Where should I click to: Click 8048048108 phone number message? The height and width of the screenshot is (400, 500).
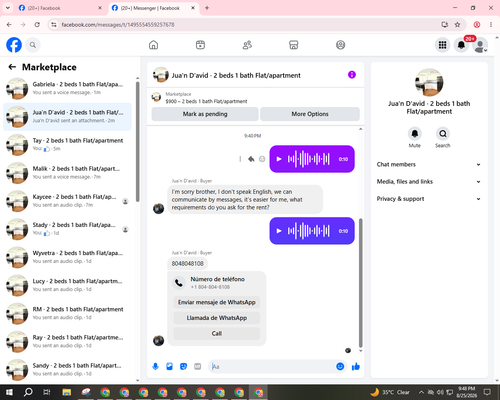[187, 263]
